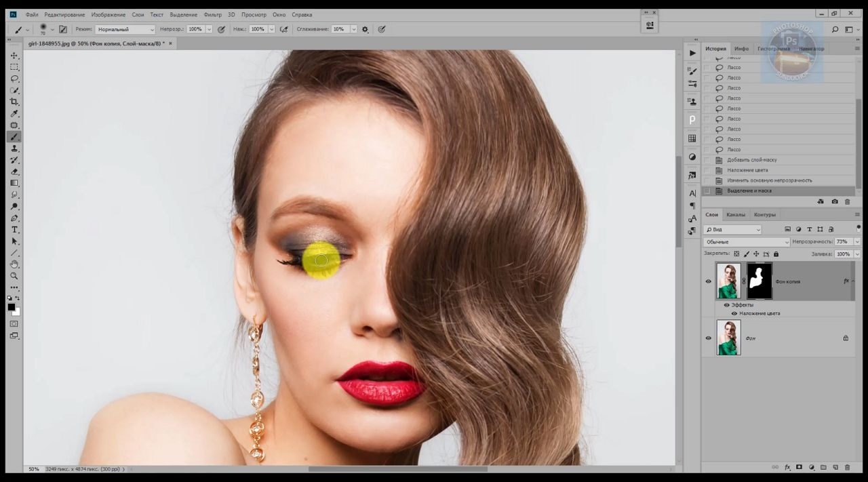Delete layer trash icon at bottom

coord(847,467)
